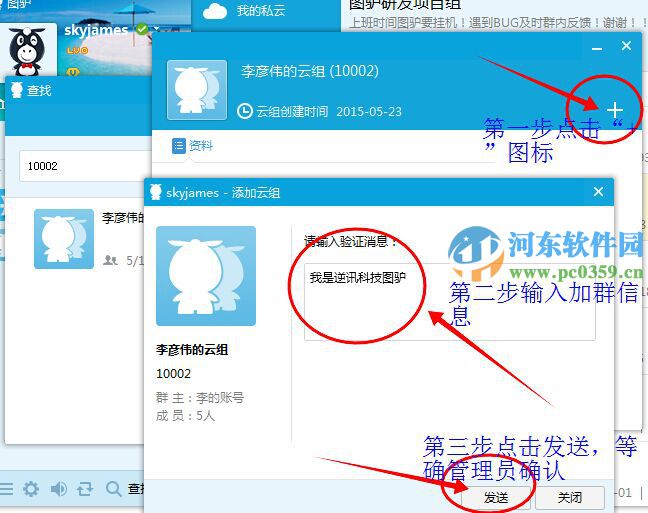Click the member count icon in search result
The image size is (648, 513).
110,260
